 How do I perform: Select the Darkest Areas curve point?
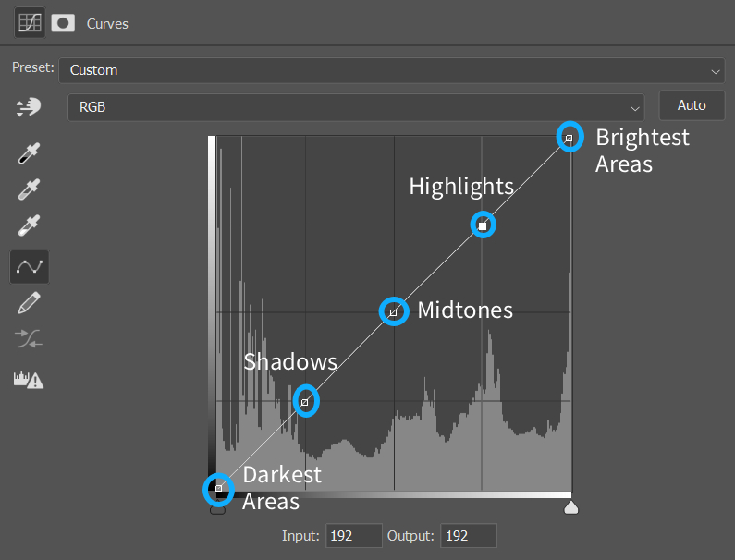[218, 488]
